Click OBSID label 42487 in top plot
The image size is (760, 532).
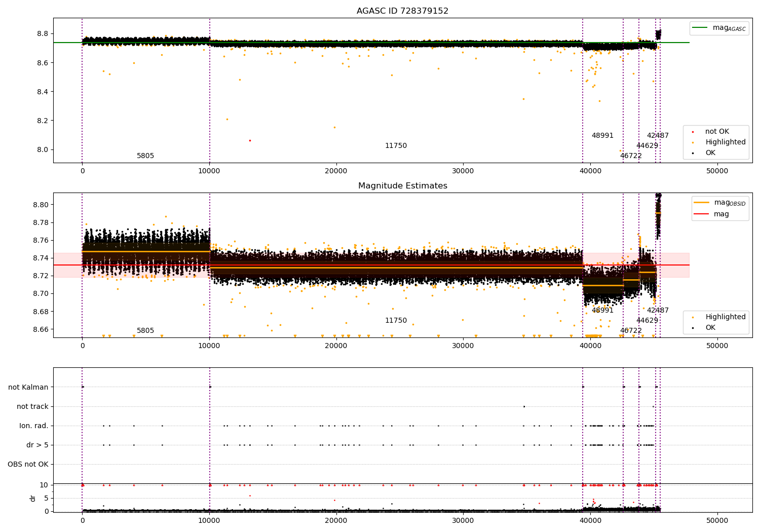658,136
